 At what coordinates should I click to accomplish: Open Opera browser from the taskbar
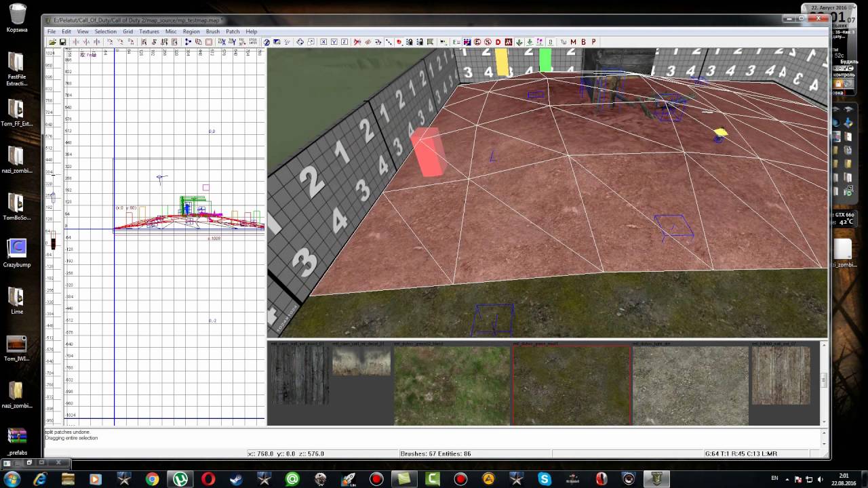click(208, 479)
